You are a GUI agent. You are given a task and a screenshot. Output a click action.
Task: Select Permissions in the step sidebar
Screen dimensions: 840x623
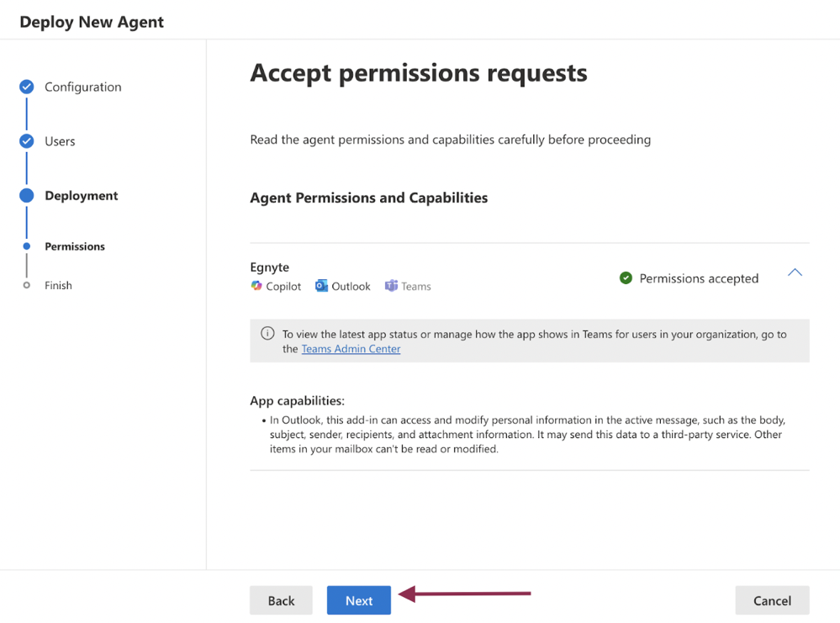point(75,246)
